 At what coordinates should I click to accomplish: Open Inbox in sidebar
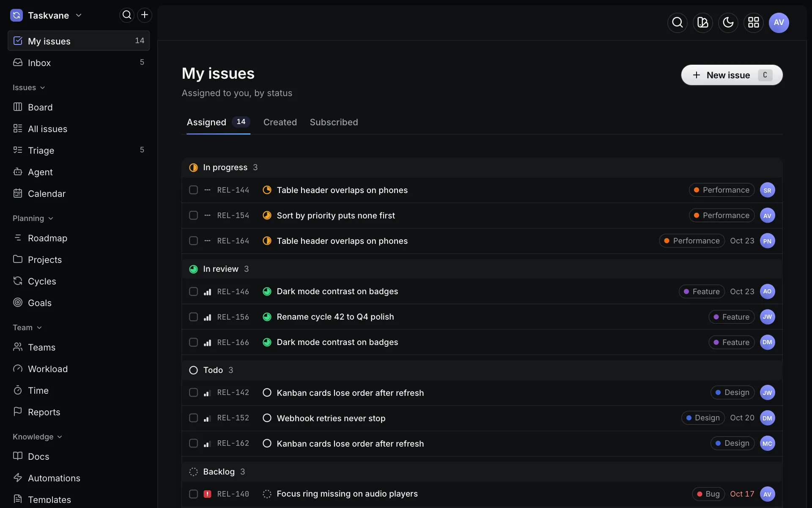79,63
